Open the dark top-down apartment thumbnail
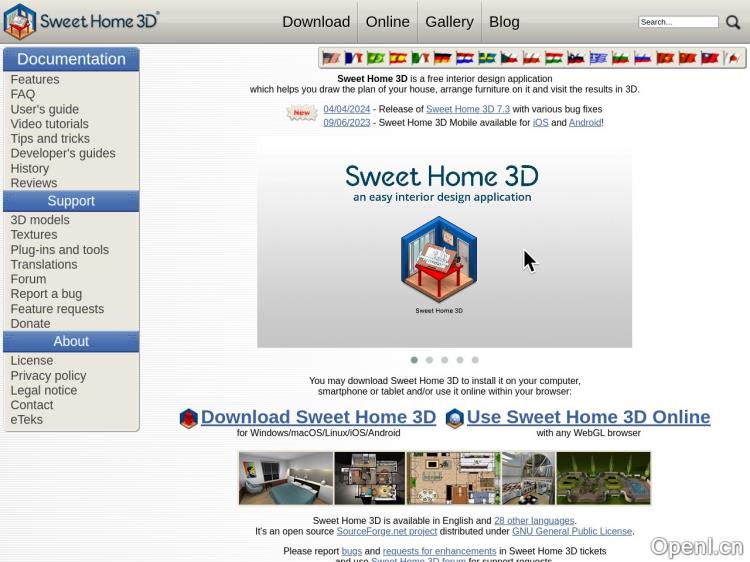The image size is (750, 562). (x=370, y=478)
